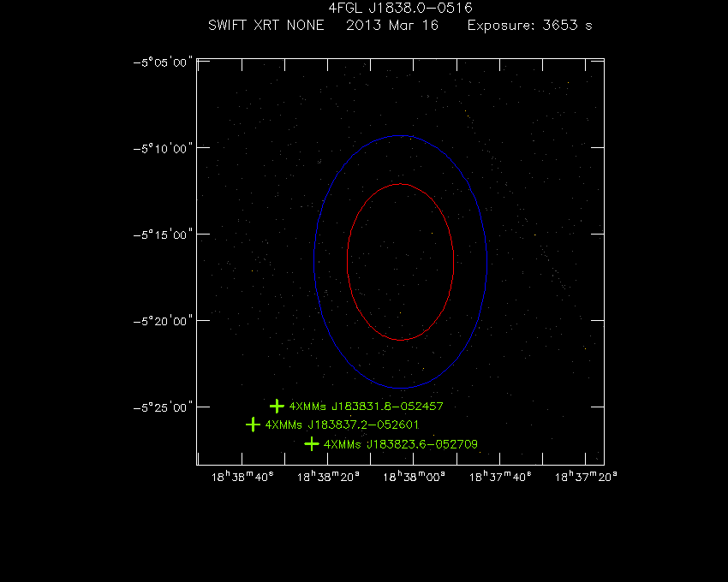This screenshot has height=582, width=728.
Task: Click the green cross marker for 4XMMs J183831.8-052457
Action: 277,406
